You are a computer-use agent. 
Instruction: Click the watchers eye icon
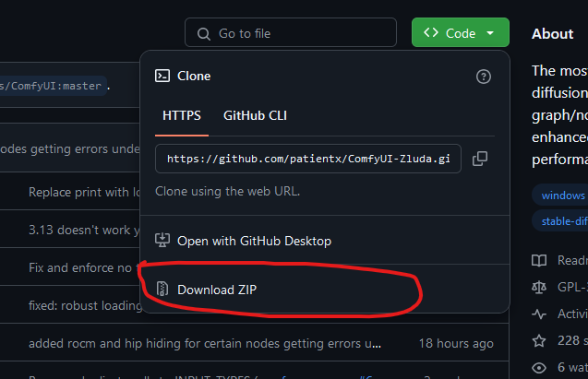click(539, 368)
